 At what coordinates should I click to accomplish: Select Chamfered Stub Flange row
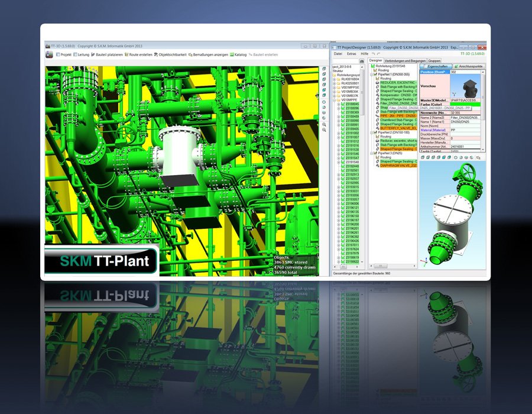tap(398, 120)
